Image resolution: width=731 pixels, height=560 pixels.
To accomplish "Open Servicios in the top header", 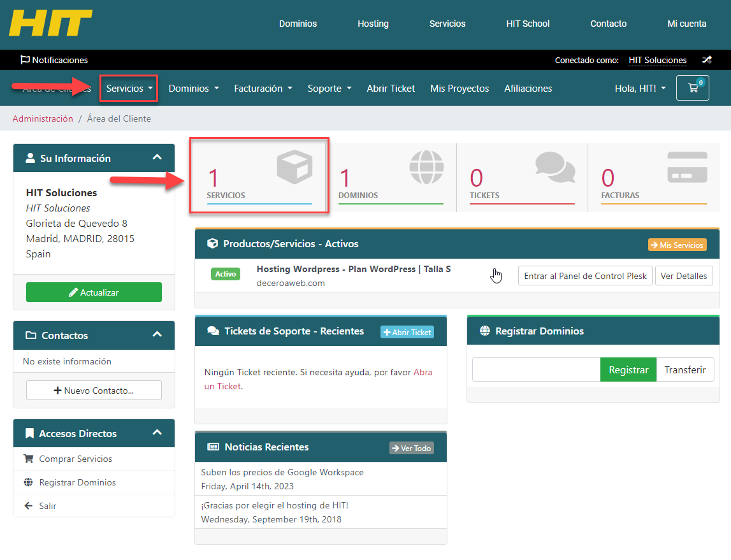I will tap(447, 24).
